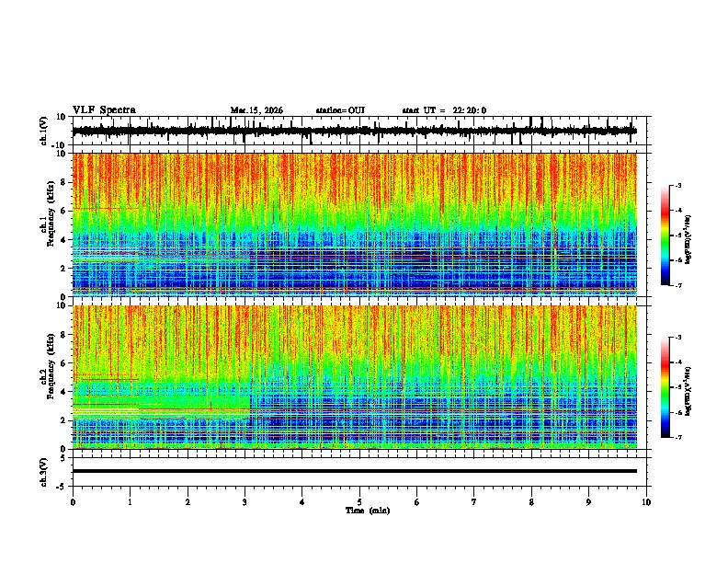Click the "-6" tick on ch.2 colorbar
Screen dimensions: 728x563
coord(677,412)
